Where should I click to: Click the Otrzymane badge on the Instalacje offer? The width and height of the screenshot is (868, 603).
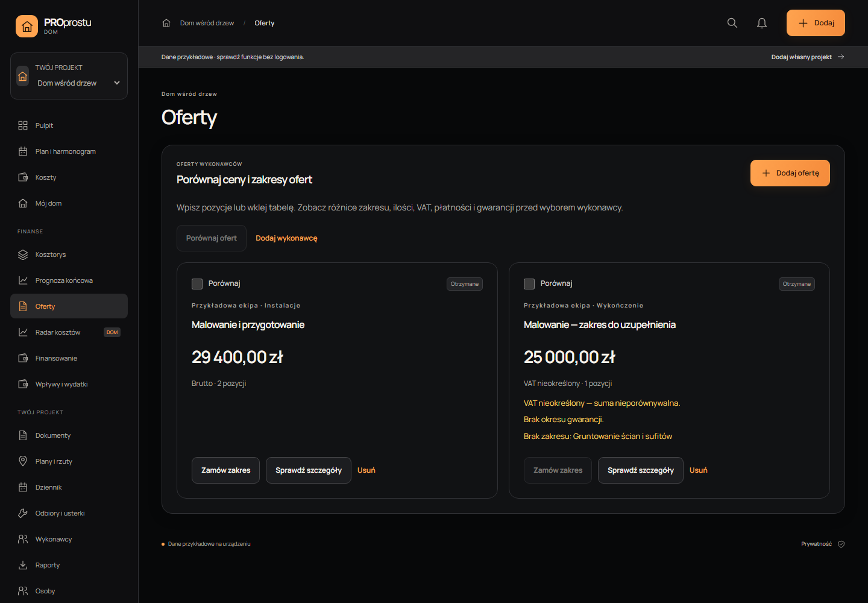pos(465,284)
